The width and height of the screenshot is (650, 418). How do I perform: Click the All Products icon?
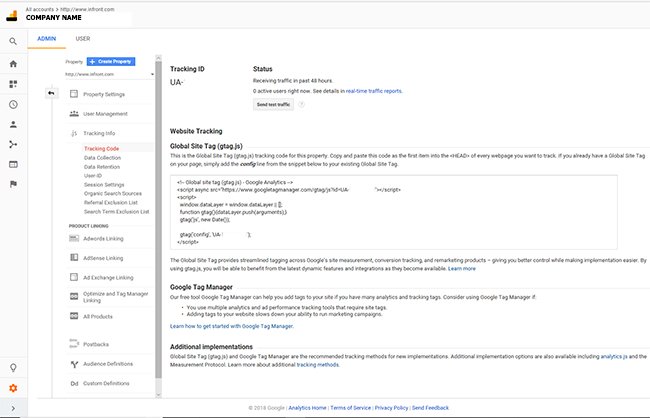(x=74, y=316)
